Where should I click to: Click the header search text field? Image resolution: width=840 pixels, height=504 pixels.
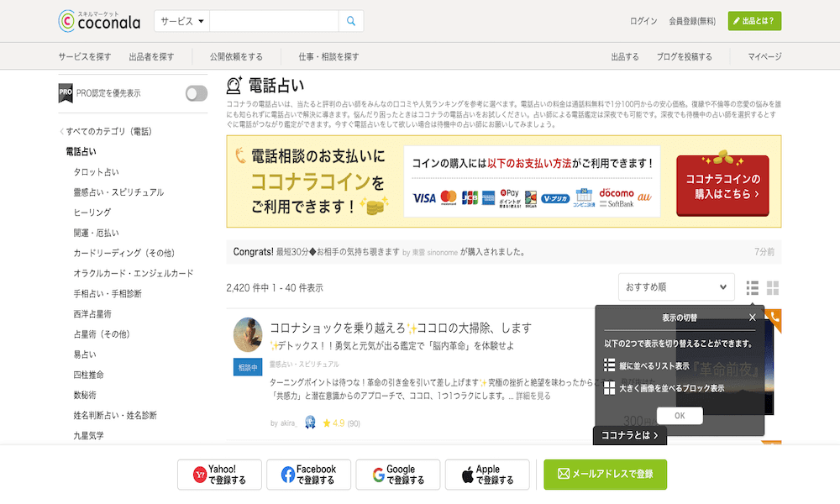tap(275, 21)
